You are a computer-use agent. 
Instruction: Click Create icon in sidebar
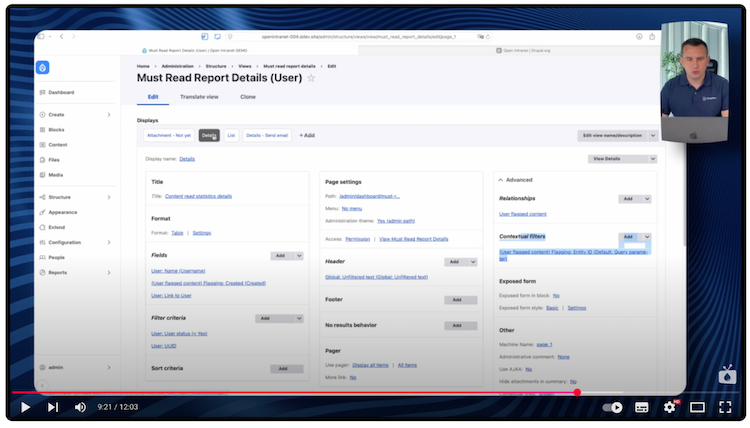[43, 115]
